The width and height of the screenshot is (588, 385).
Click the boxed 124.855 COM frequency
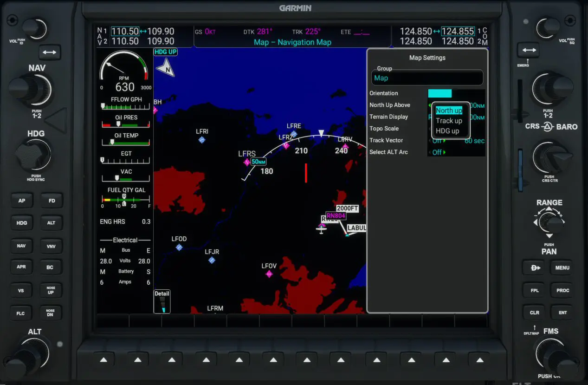458,32
